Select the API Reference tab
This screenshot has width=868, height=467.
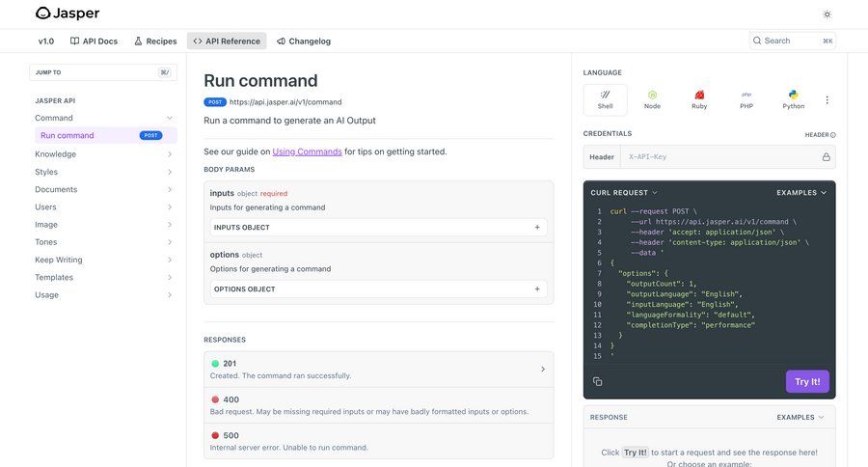point(227,41)
